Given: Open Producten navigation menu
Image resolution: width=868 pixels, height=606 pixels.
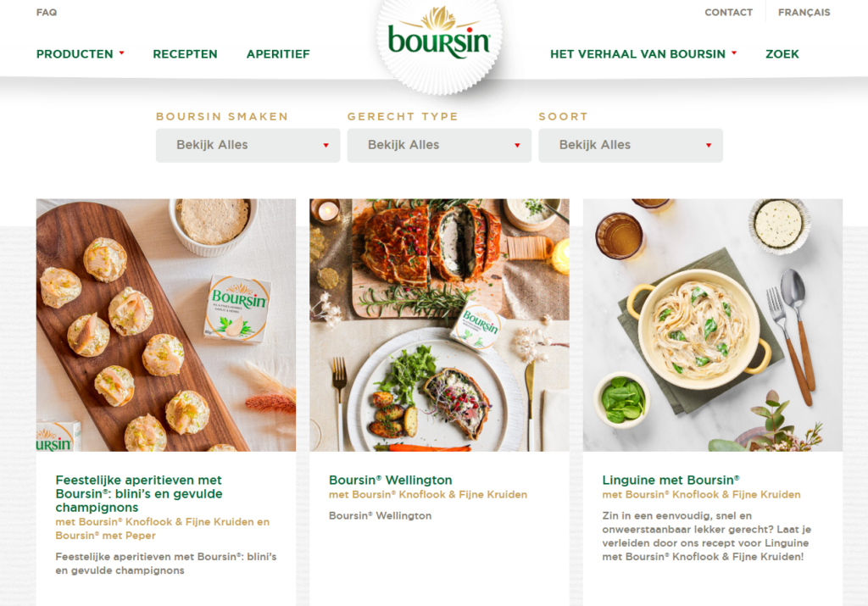Looking at the screenshot, I should point(75,54).
